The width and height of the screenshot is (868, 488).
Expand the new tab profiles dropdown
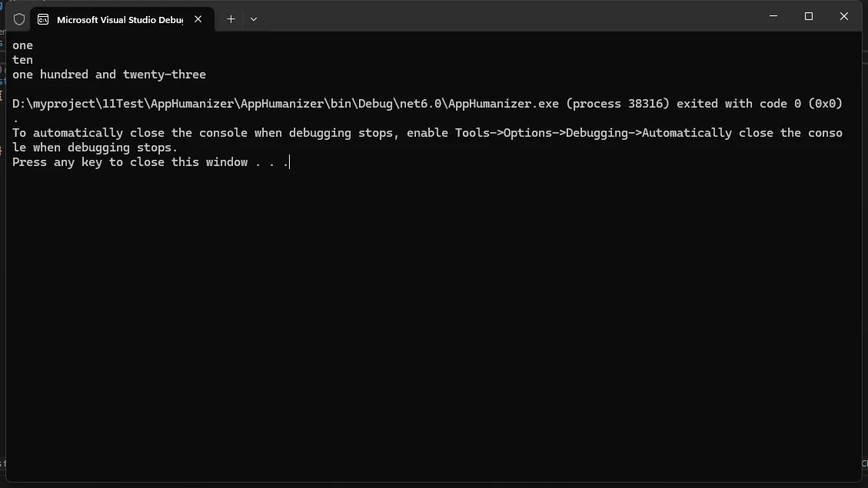(x=254, y=19)
